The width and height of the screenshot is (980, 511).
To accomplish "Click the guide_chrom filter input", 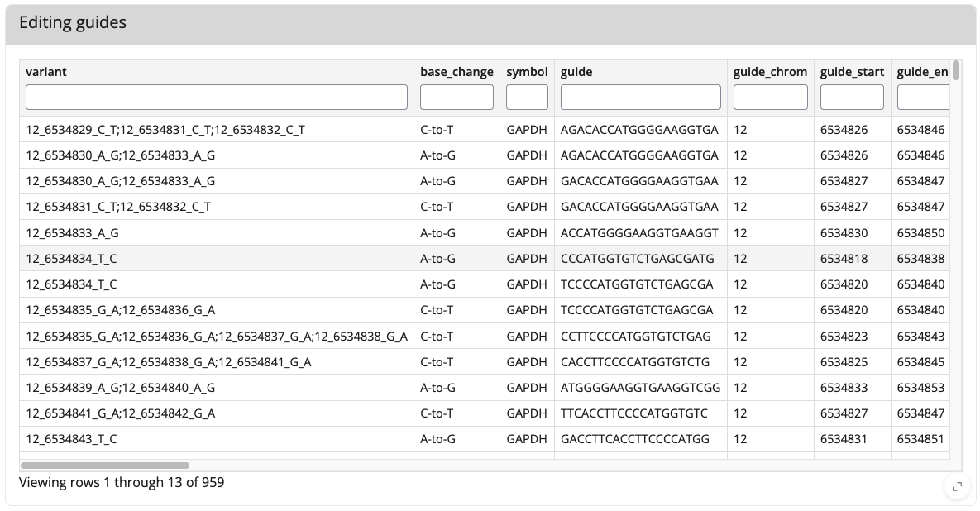I will (770, 98).
